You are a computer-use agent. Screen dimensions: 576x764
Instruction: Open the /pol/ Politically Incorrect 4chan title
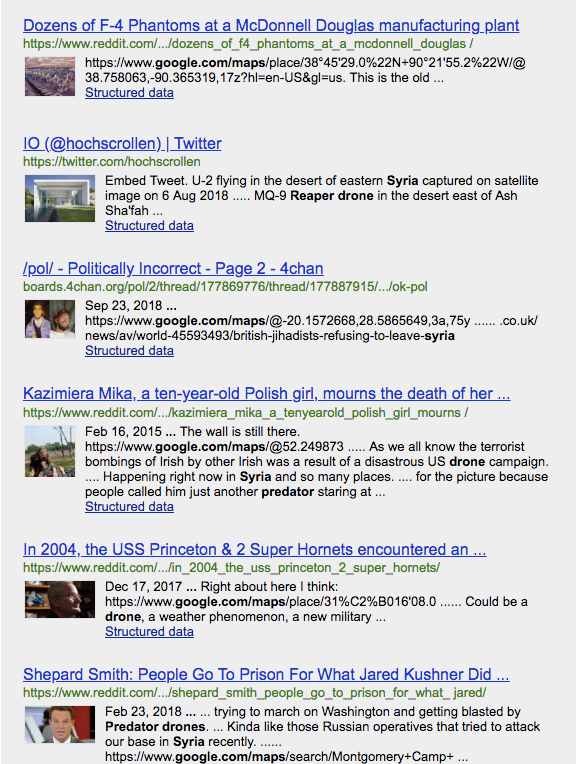[x=173, y=268]
